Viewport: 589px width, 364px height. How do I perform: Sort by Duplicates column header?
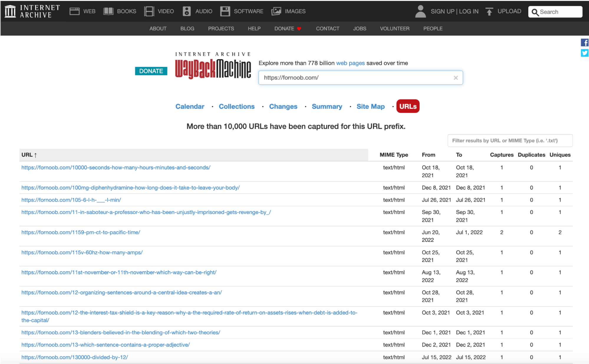click(x=531, y=155)
